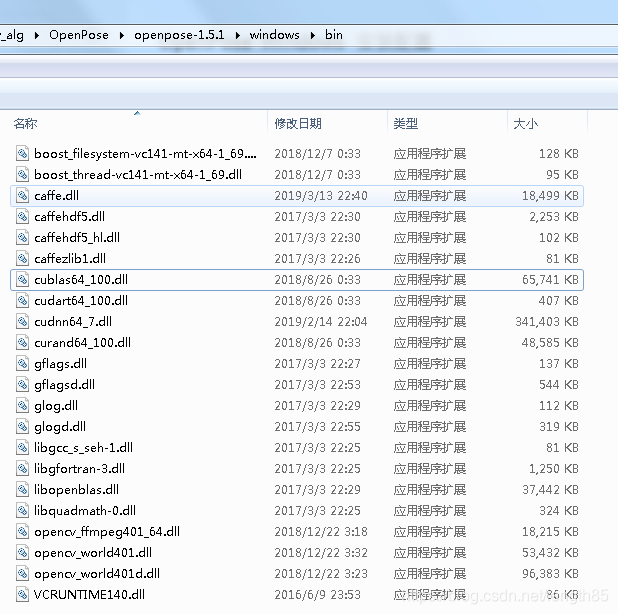
Task: Sort by the 修改日期 column header
Action: 298,124
